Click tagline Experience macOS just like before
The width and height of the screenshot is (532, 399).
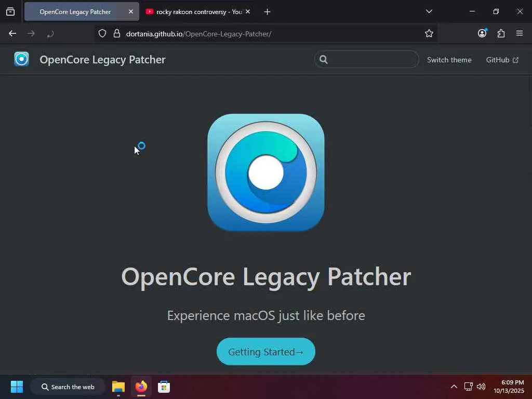(266, 315)
